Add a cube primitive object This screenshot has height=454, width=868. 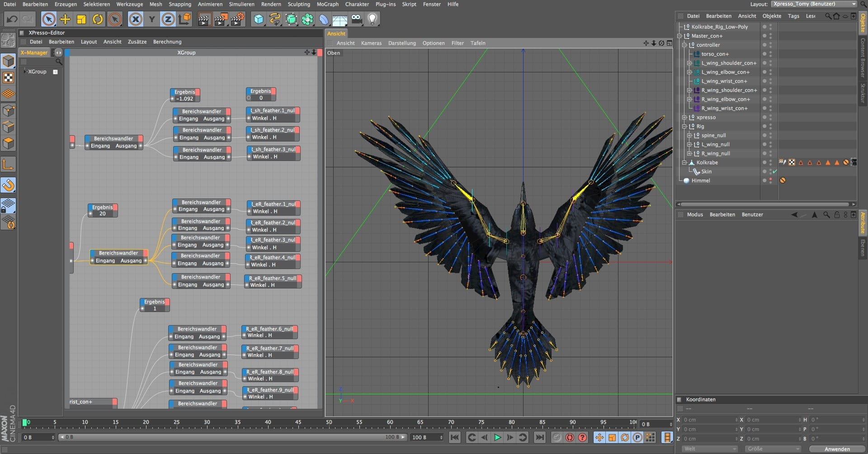coord(259,19)
